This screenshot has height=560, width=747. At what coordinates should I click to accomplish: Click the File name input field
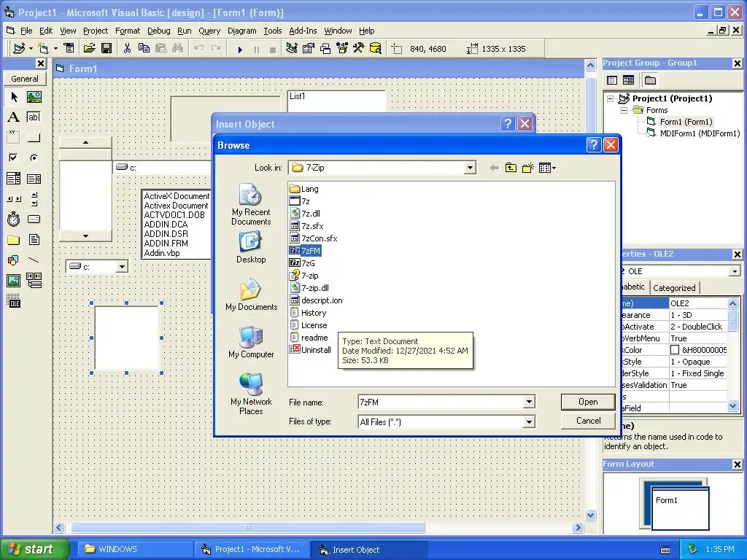point(441,402)
